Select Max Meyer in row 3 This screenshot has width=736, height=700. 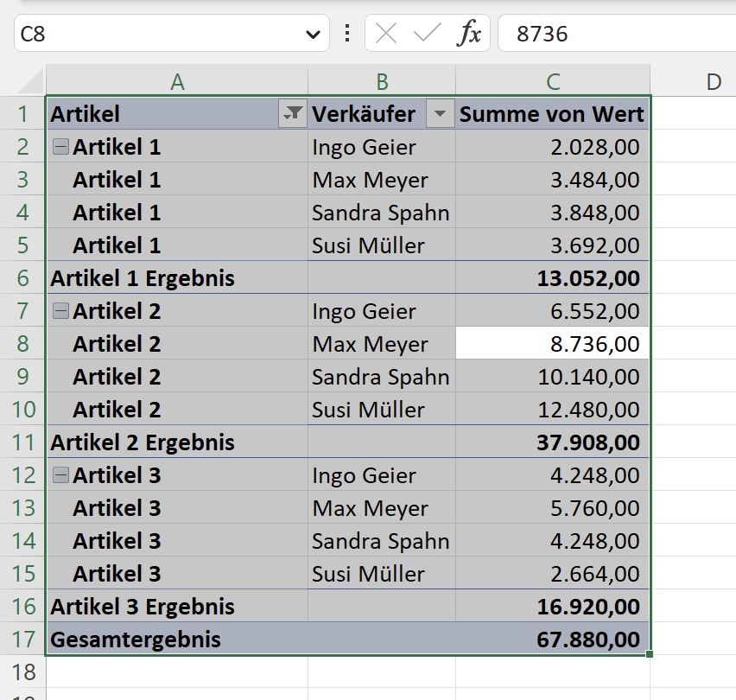coord(382,180)
